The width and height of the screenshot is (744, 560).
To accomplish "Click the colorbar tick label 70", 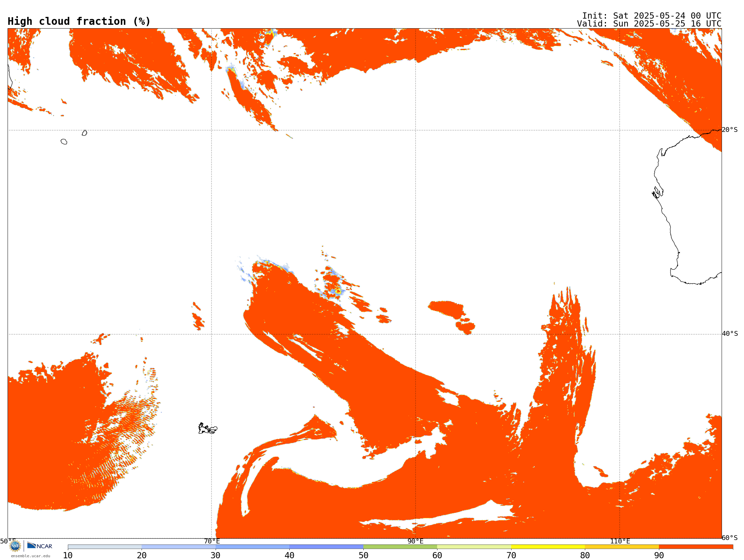I will point(511,556).
